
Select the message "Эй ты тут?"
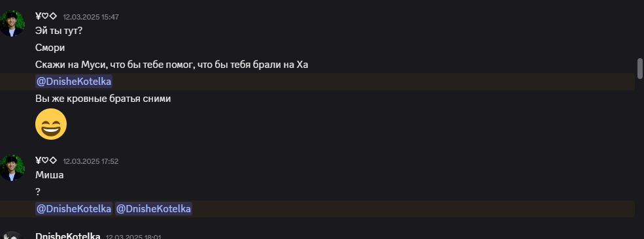[59, 31]
